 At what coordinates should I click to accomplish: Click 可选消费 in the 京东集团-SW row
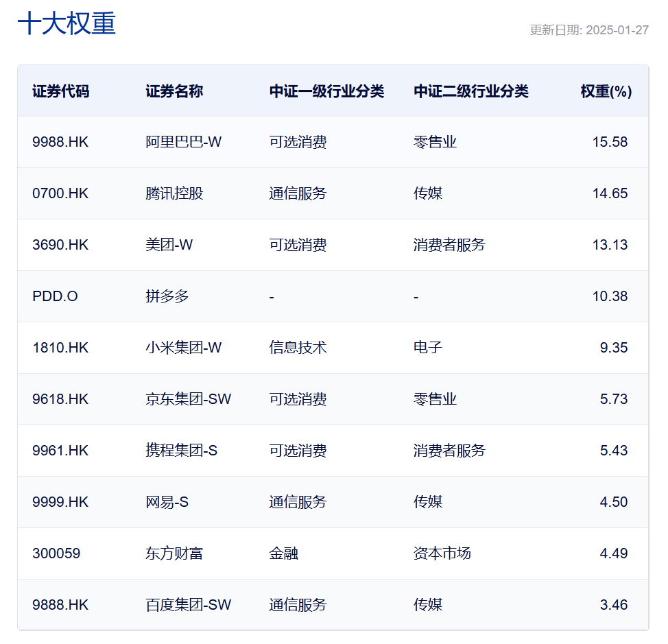tap(298, 399)
